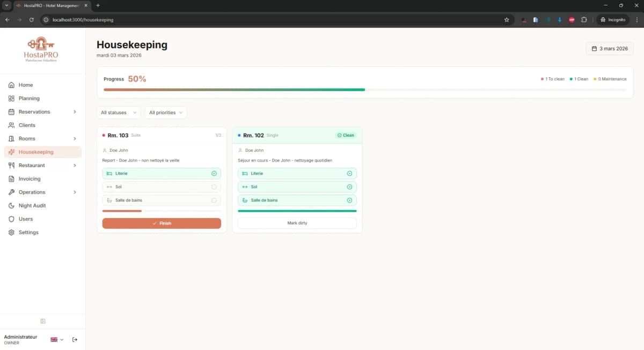Click the Finish button on Rm. 103
644x350 pixels.
(162, 223)
